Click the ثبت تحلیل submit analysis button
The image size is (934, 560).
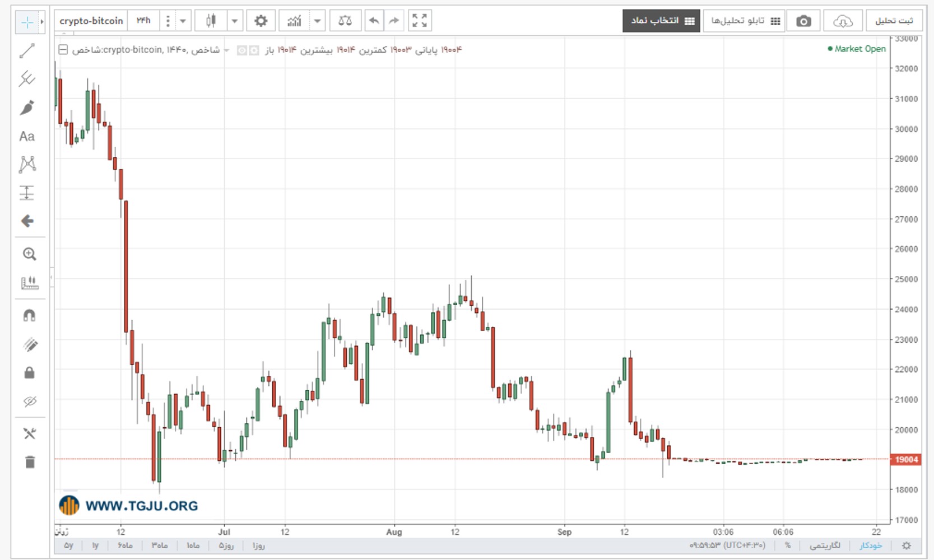pyautogui.click(x=894, y=21)
